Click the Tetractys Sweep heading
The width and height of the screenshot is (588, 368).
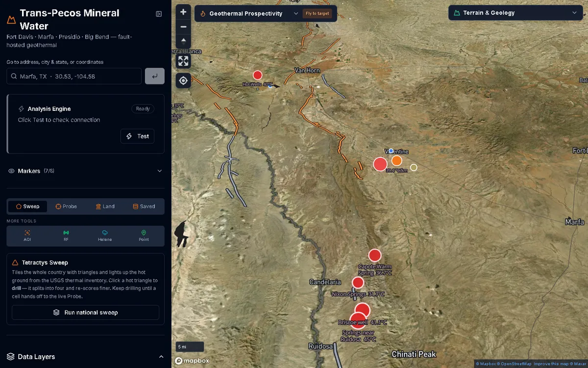tap(45, 263)
